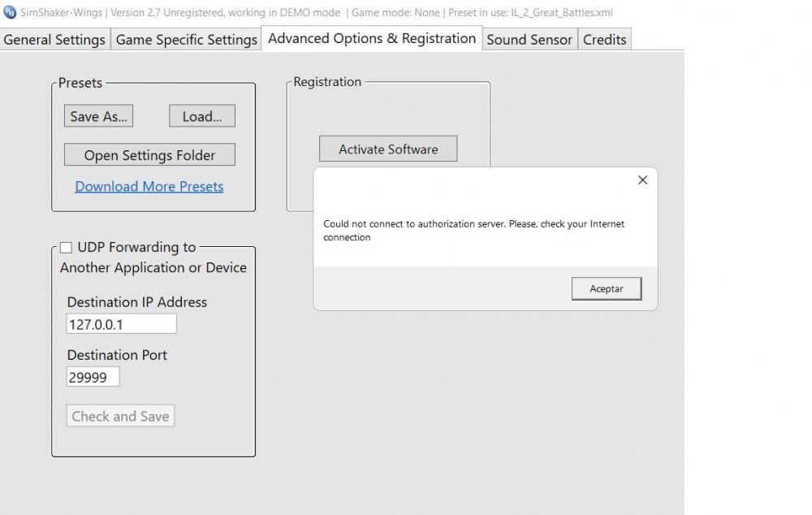812x515 pixels.
Task: Click the SimShaker-Wings app icon in title bar
Action: [10, 12]
